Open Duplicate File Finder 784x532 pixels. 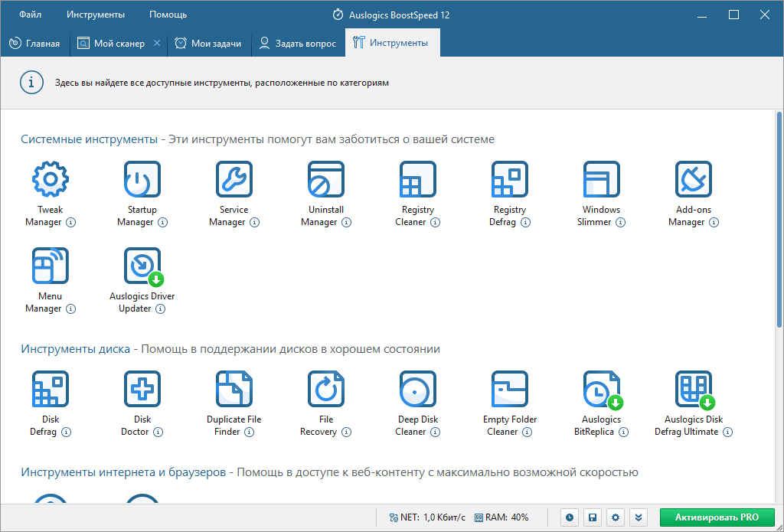tap(234, 389)
